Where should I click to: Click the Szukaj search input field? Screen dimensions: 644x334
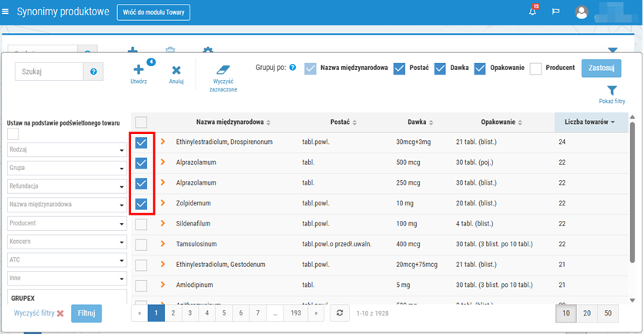[49, 72]
